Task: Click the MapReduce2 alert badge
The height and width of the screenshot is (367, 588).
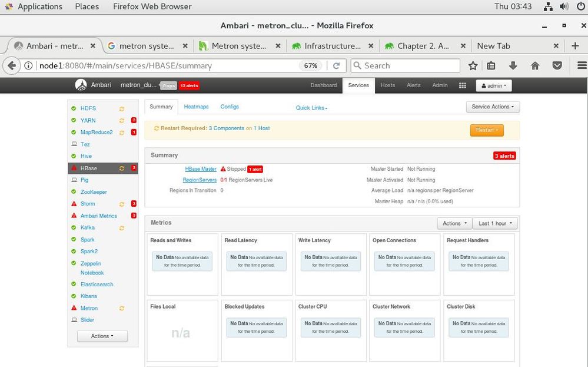Action: [x=134, y=132]
